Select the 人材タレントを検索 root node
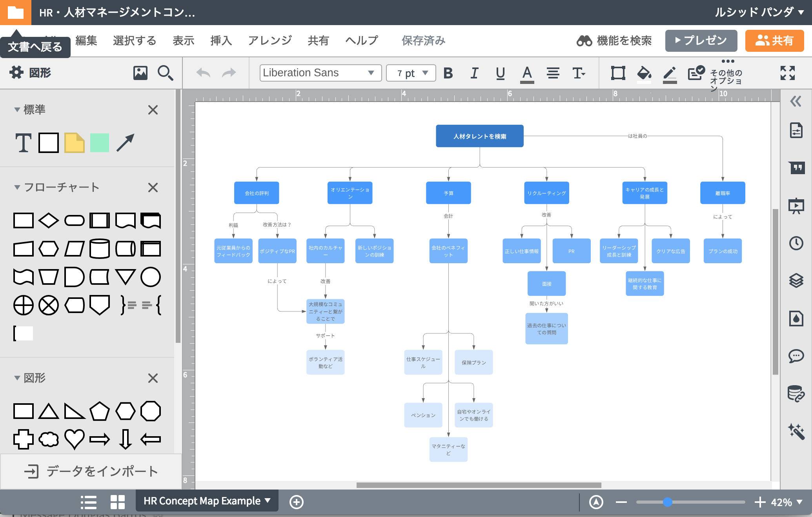This screenshot has width=812, height=517. click(x=480, y=136)
